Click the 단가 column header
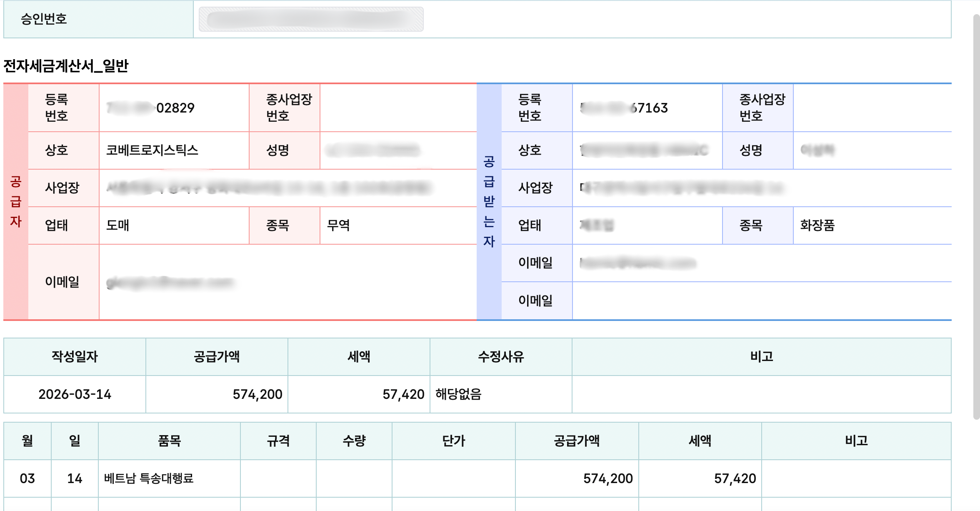The image size is (980, 511). pos(453,441)
